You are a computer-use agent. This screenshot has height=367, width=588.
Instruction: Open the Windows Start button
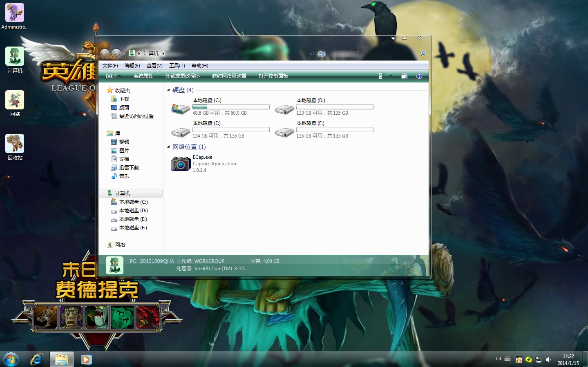(x=11, y=360)
